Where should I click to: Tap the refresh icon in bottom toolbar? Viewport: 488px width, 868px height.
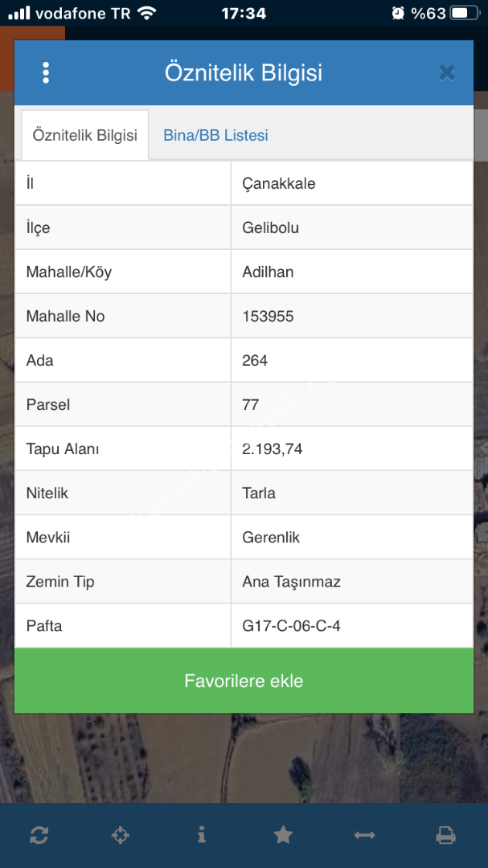pos(39,835)
